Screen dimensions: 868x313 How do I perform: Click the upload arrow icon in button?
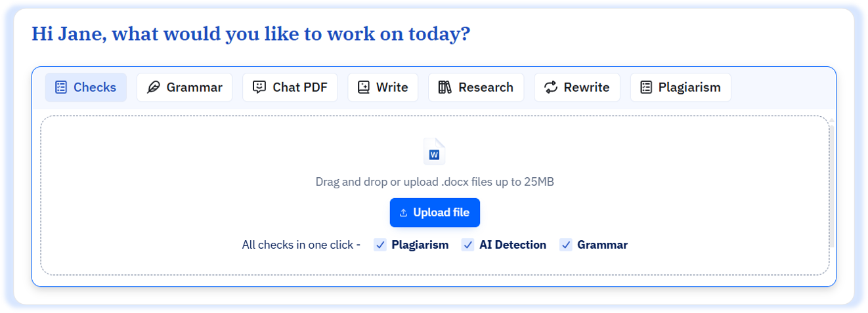click(404, 213)
